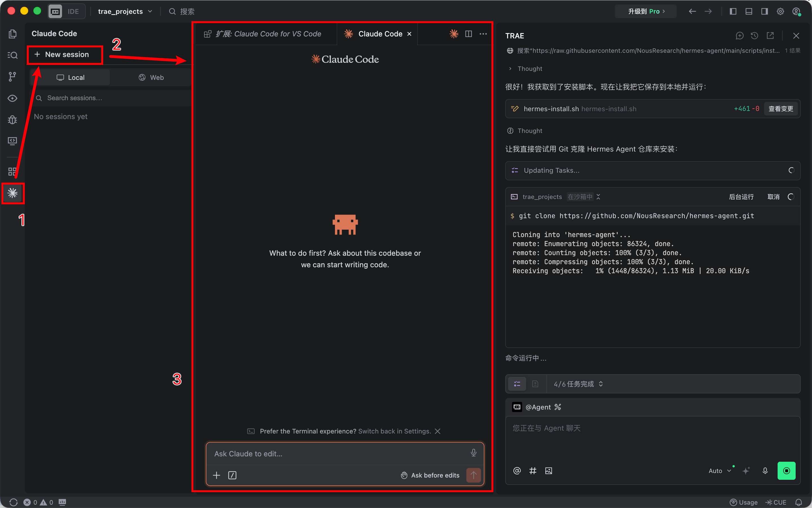
Task: Select the Web sessions tab
Action: tap(151, 77)
